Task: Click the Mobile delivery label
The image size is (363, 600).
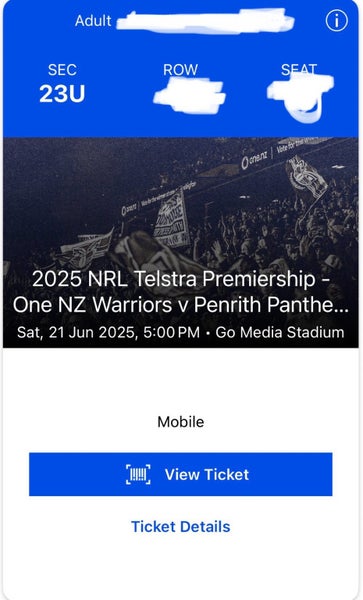Action: [181, 422]
